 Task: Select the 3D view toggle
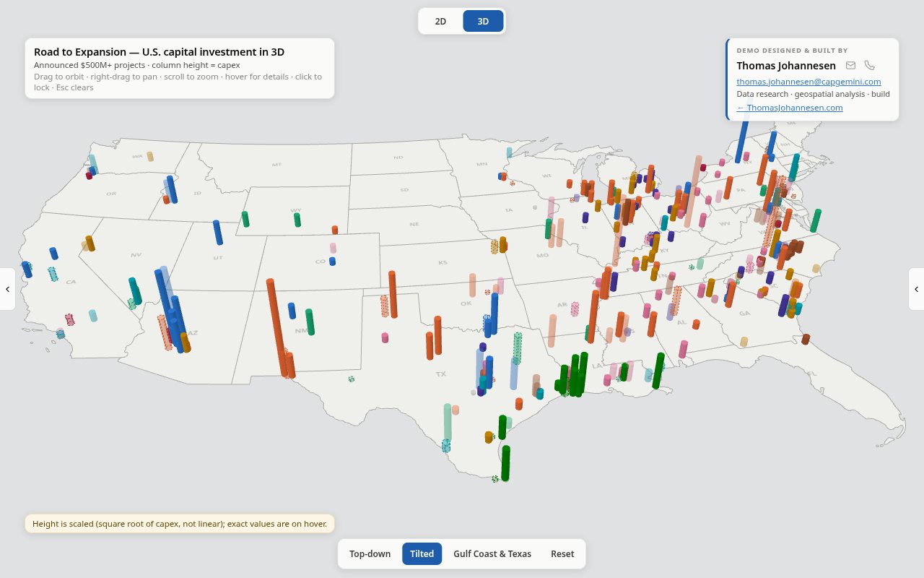point(483,21)
